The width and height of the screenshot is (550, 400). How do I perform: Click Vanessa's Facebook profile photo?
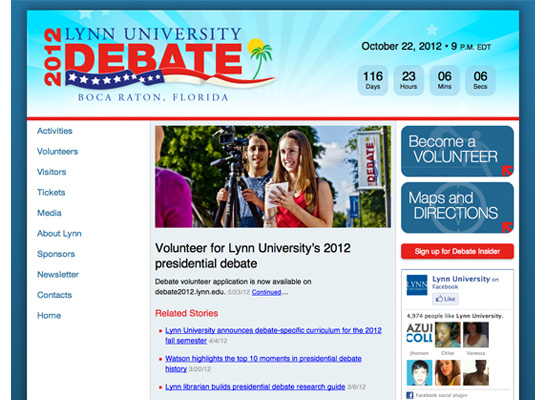tap(476, 335)
